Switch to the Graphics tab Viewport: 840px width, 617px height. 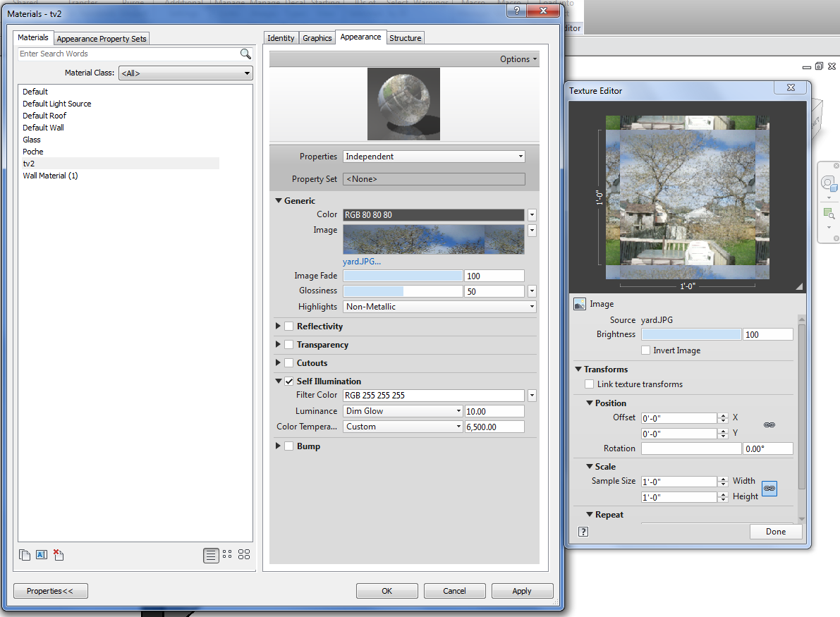(x=317, y=38)
